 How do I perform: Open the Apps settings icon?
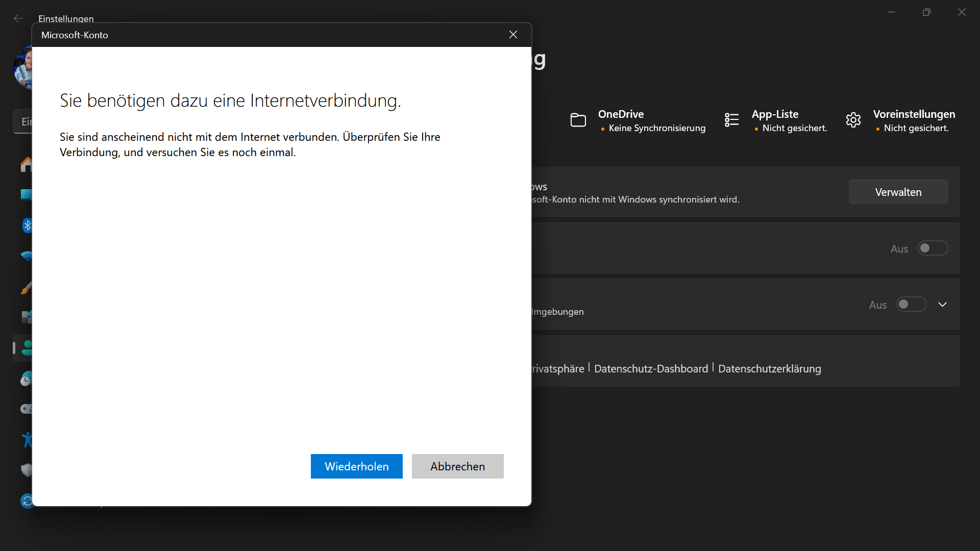coord(27,317)
